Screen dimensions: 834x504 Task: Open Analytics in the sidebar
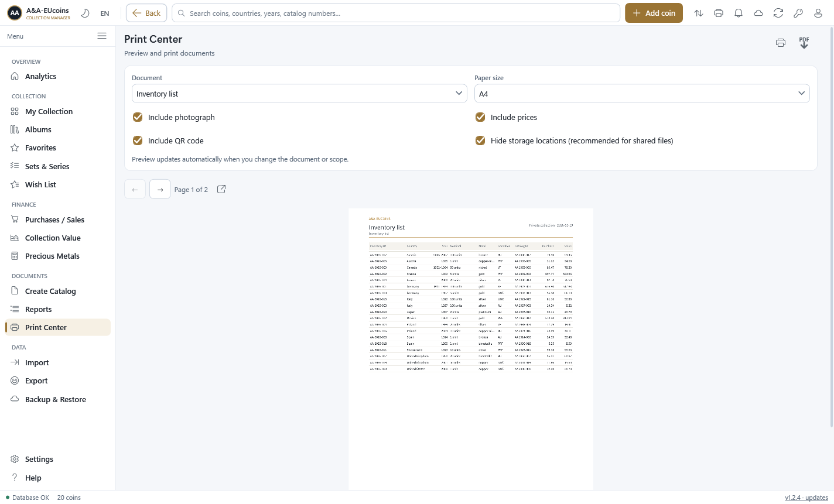tap(57, 76)
